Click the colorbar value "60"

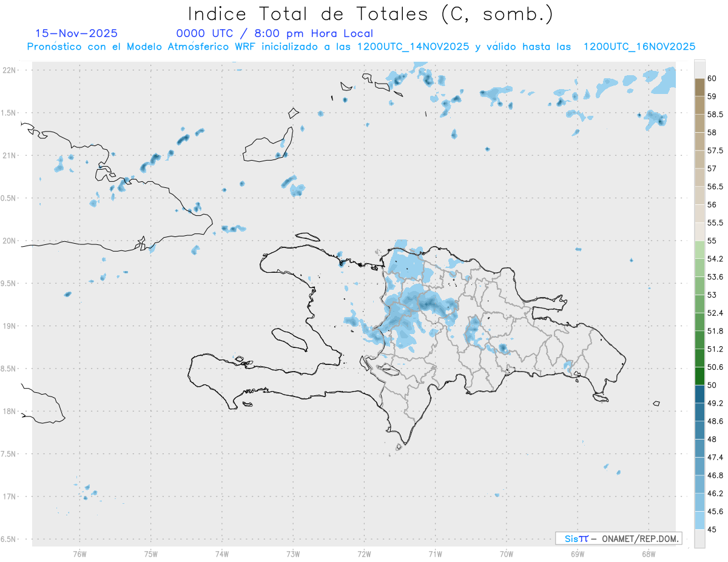(712, 78)
